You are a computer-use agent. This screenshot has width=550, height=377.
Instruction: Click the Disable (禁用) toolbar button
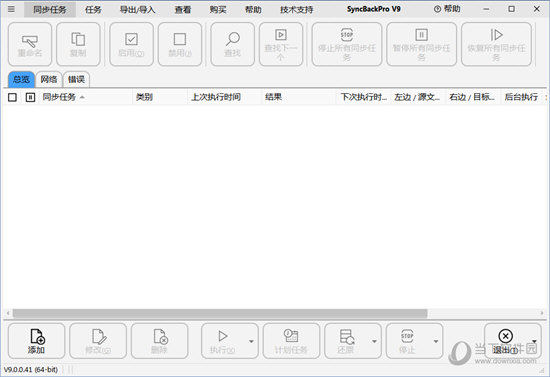tap(180, 45)
